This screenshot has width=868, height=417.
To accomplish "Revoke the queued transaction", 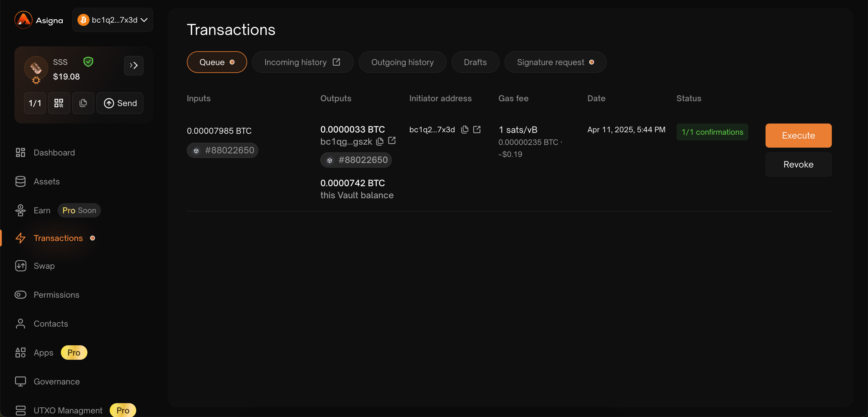I will (798, 165).
